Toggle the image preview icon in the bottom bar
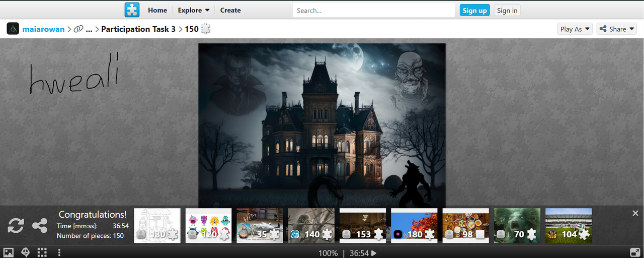The image size is (644, 258). [9, 252]
